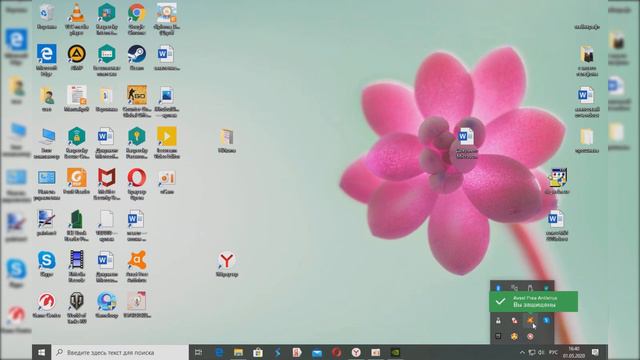Select the This PC computer desktop icon
This screenshot has height=360, width=640.
tap(47, 142)
